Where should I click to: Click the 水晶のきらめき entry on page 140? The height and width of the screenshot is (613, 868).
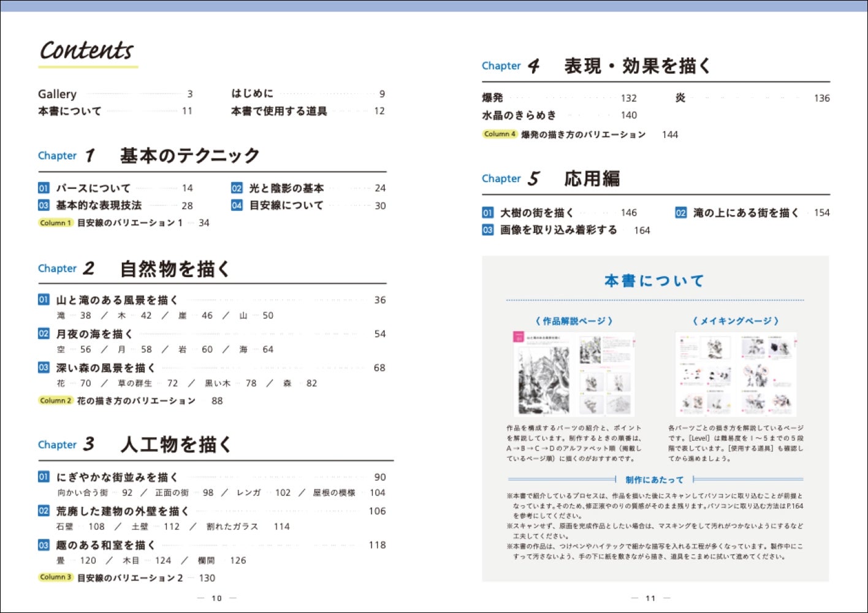(x=559, y=115)
